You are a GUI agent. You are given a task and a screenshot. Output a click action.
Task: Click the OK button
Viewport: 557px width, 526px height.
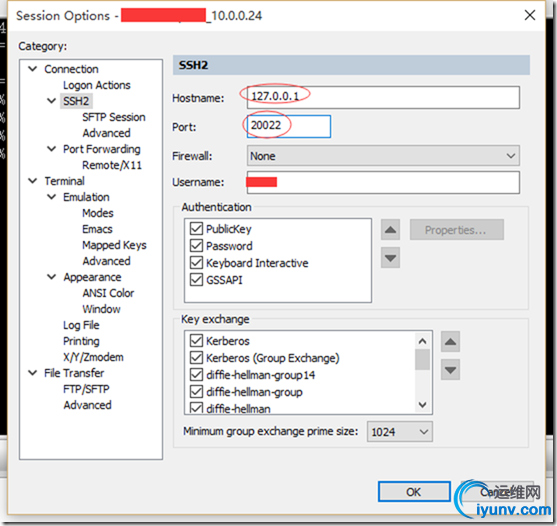(414, 492)
